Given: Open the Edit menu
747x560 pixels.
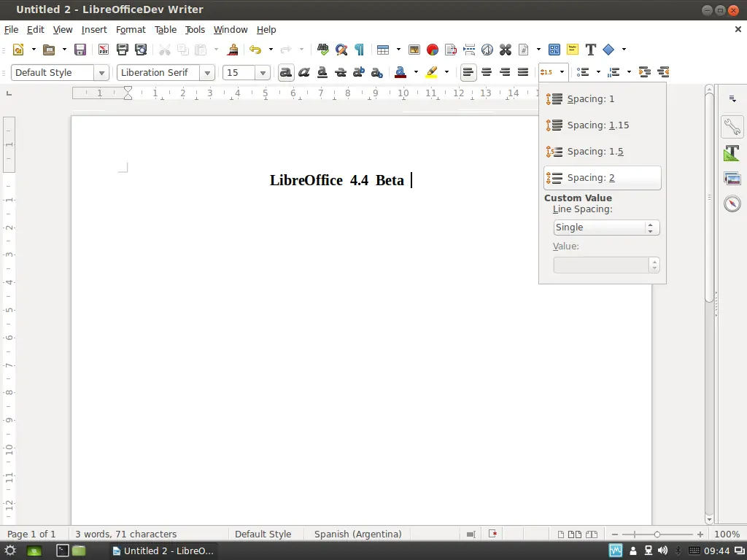Looking at the screenshot, I should 35,29.
